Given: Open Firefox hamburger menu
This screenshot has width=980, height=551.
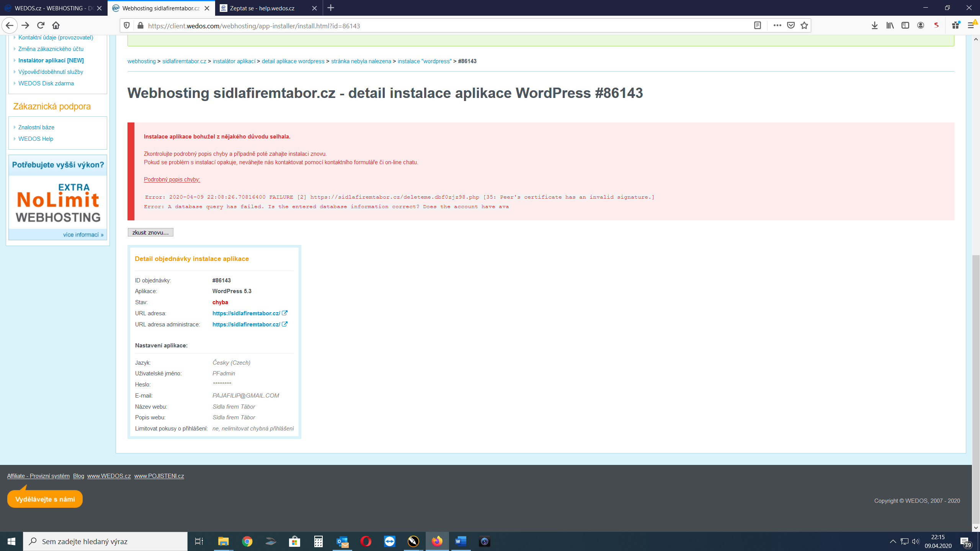Looking at the screenshot, I should [x=970, y=26].
